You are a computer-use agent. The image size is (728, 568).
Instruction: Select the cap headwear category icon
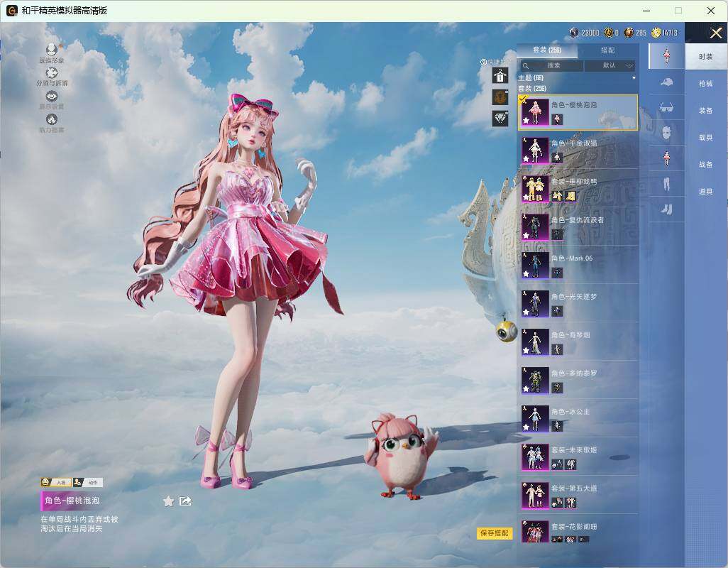[x=667, y=82]
